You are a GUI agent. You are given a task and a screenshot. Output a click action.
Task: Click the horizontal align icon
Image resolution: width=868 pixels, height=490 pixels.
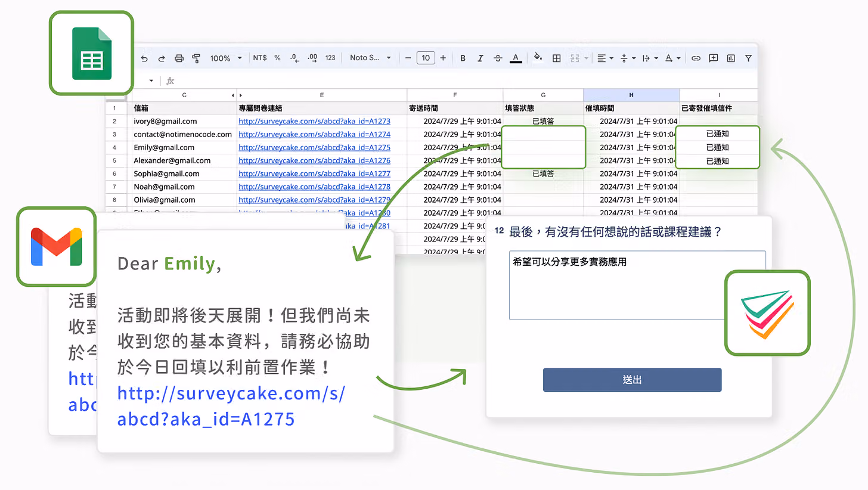pos(602,58)
